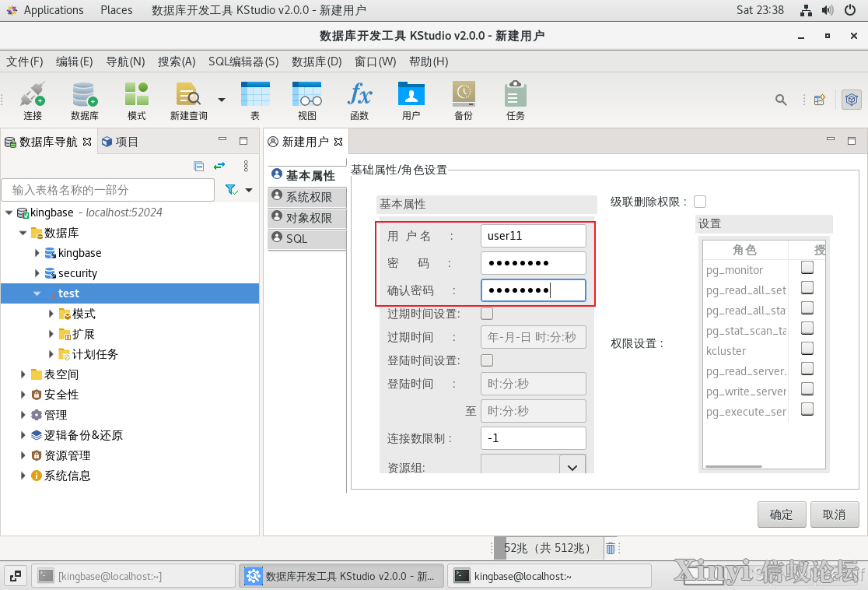Switch to the 系统权限 tab
This screenshot has height=590, width=868.
[307, 197]
